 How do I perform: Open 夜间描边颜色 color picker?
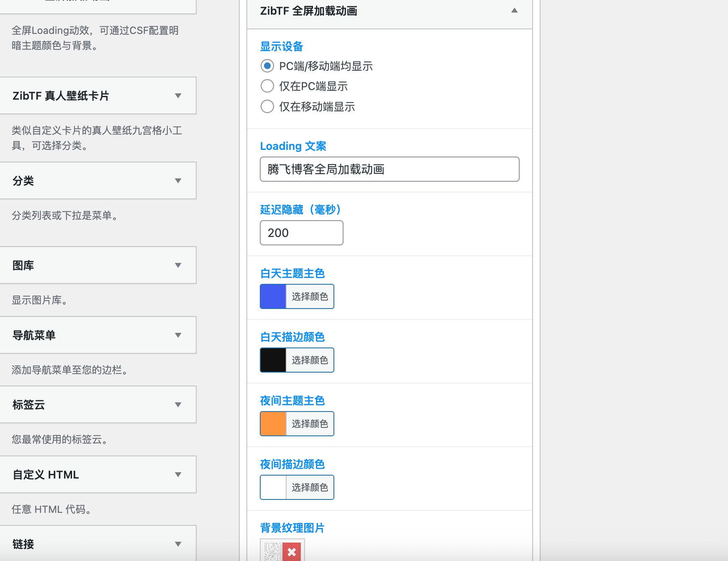(310, 487)
